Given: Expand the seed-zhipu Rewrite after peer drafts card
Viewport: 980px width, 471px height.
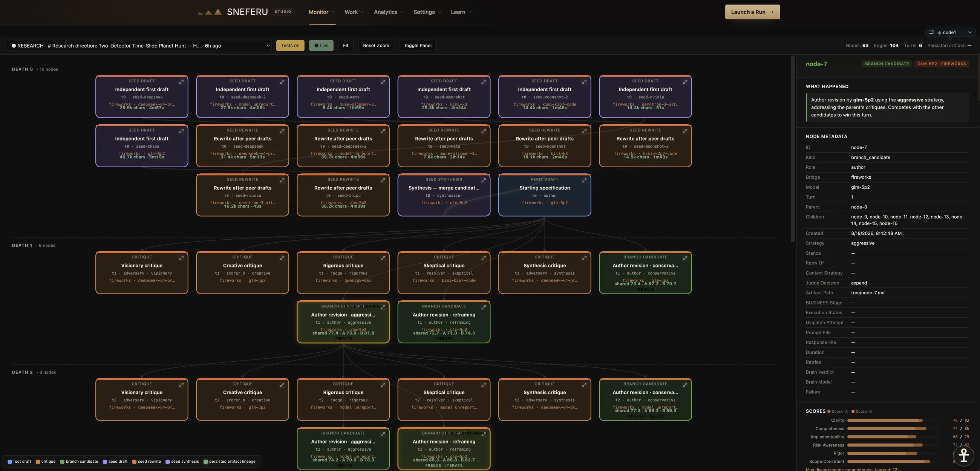Looking at the screenshot, I should click(x=383, y=180).
